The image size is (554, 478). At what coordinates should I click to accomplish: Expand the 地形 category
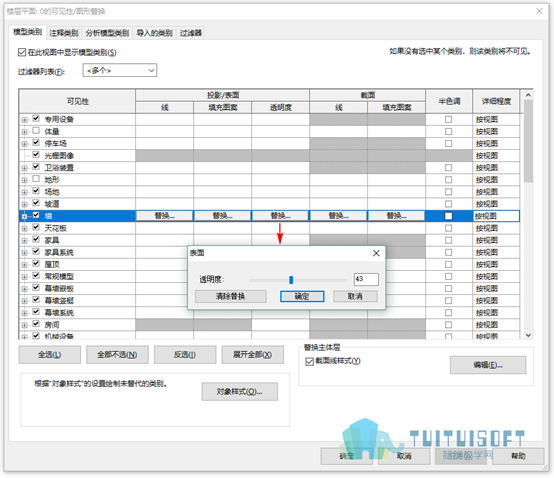(24, 180)
